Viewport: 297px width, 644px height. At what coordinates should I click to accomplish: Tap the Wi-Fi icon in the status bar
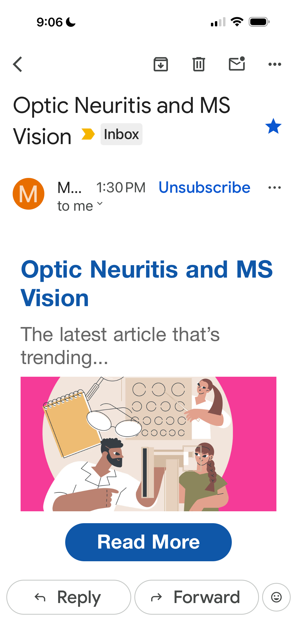237,22
